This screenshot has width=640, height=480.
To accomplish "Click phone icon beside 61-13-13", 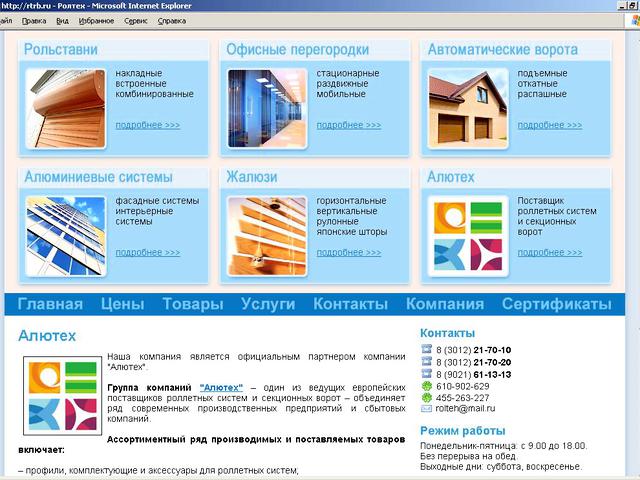I will point(426,373).
